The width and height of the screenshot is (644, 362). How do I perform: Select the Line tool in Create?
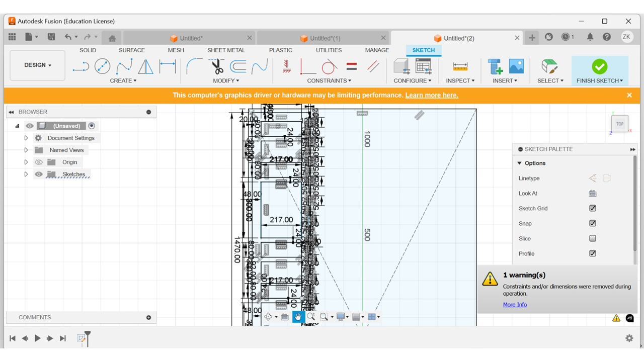(80, 66)
